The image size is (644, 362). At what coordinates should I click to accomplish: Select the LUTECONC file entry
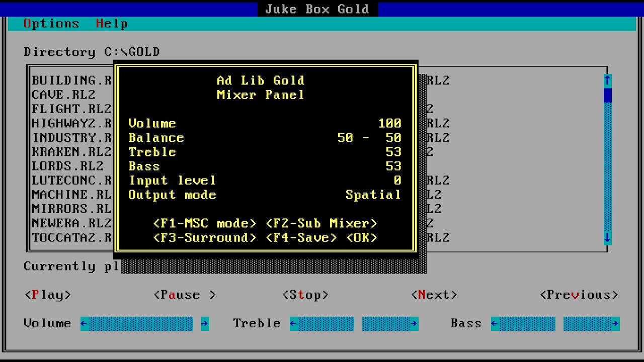71,180
